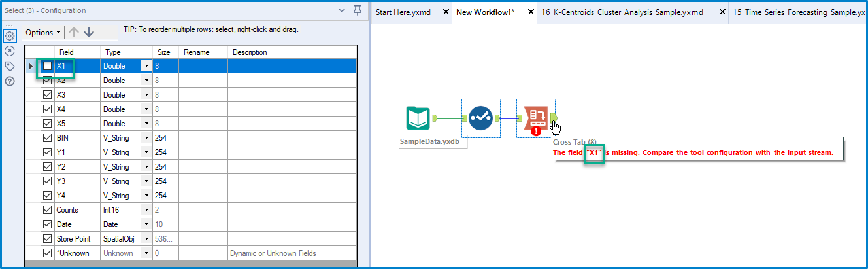
Task: Expand the Type dropdown for Counts
Action: 146,210
